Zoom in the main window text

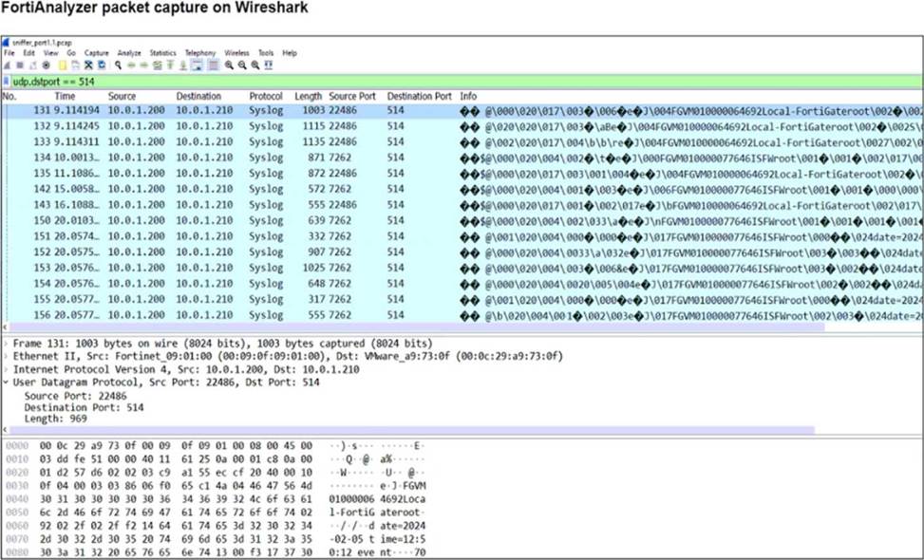coord(229,65)
